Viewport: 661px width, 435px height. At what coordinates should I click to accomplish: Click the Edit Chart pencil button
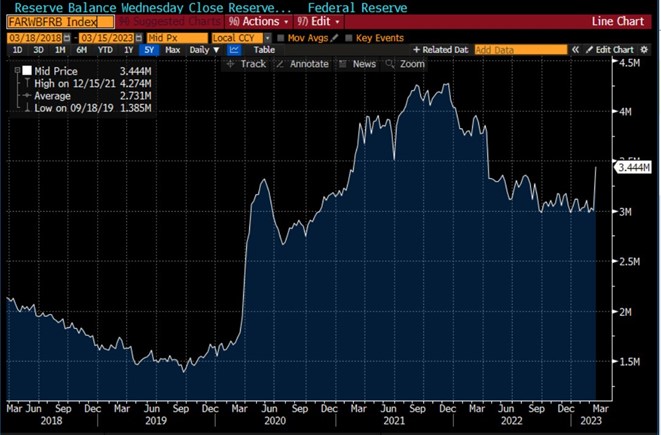[609, 49]
